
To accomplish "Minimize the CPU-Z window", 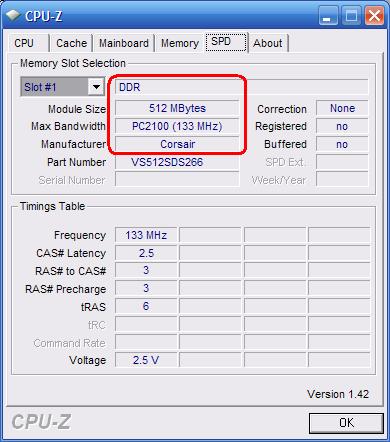I will [328, 16].
